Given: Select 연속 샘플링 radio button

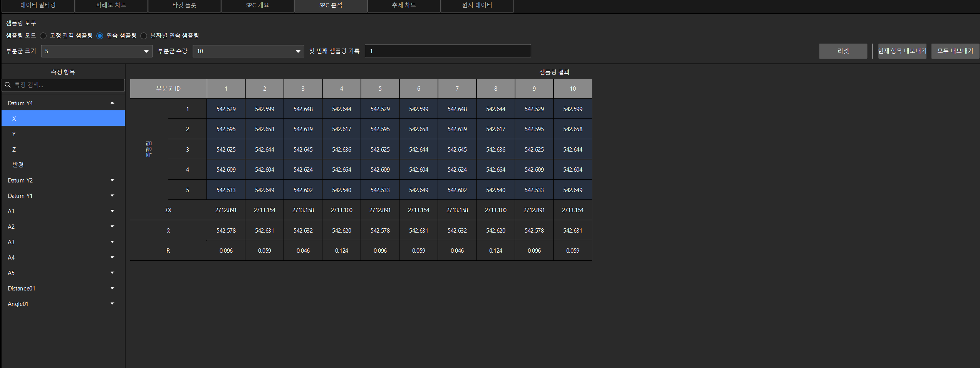Looking at the screenshot, I should 100,36.
